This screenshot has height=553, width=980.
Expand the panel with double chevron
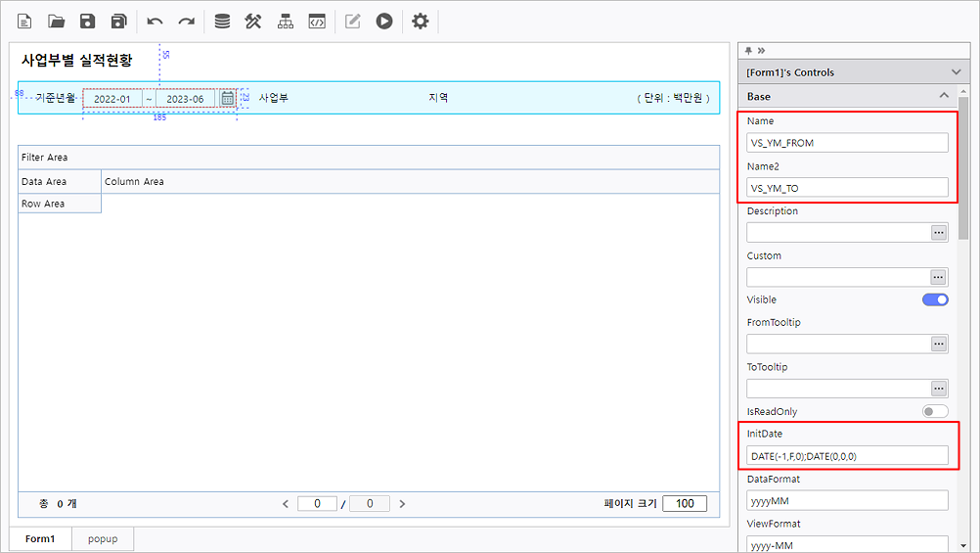click(x=761, y=50)
